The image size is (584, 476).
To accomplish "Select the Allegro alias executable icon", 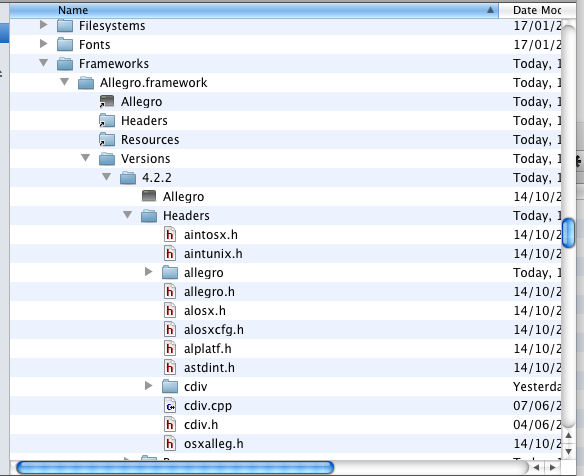I will (107, 102).
